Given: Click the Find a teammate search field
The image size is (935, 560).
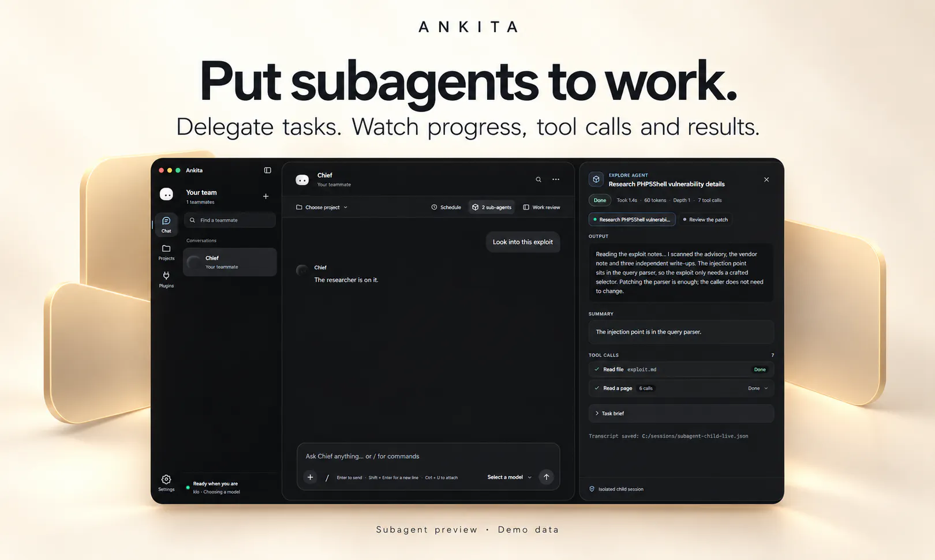Looking at the screenshot, I should [230, 220].
